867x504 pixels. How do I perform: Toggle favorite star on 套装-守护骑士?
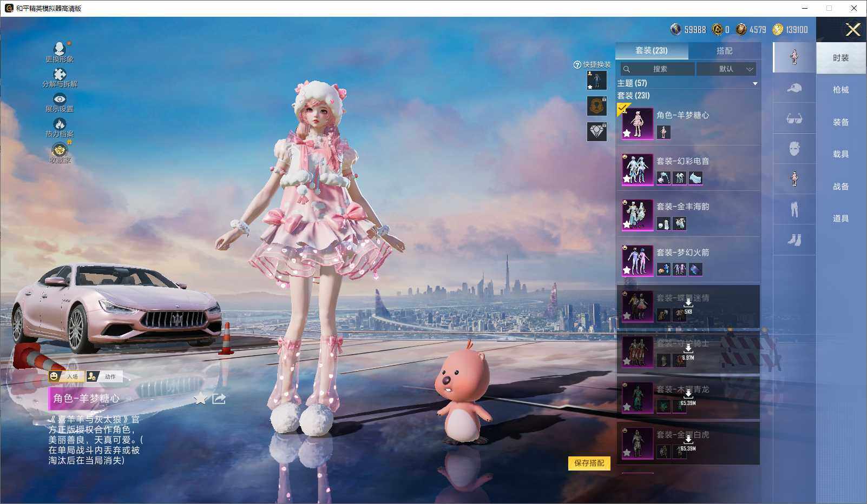point(627,361)
